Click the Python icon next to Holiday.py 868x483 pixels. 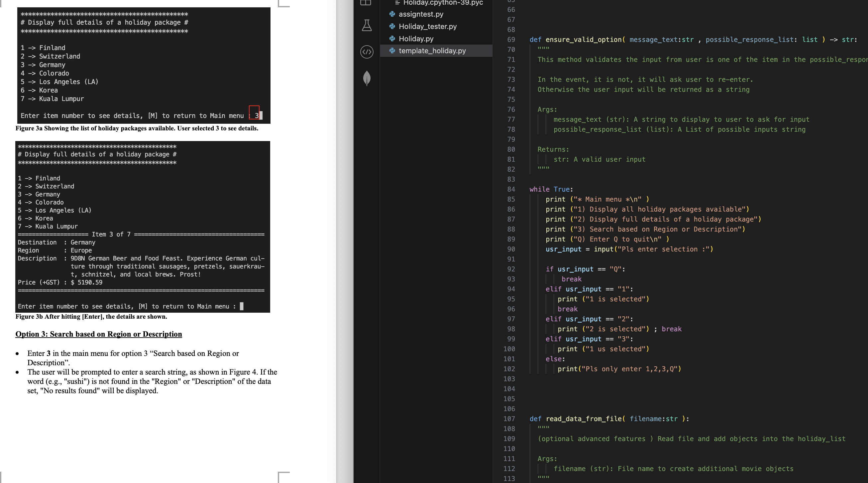pos(392,39)
